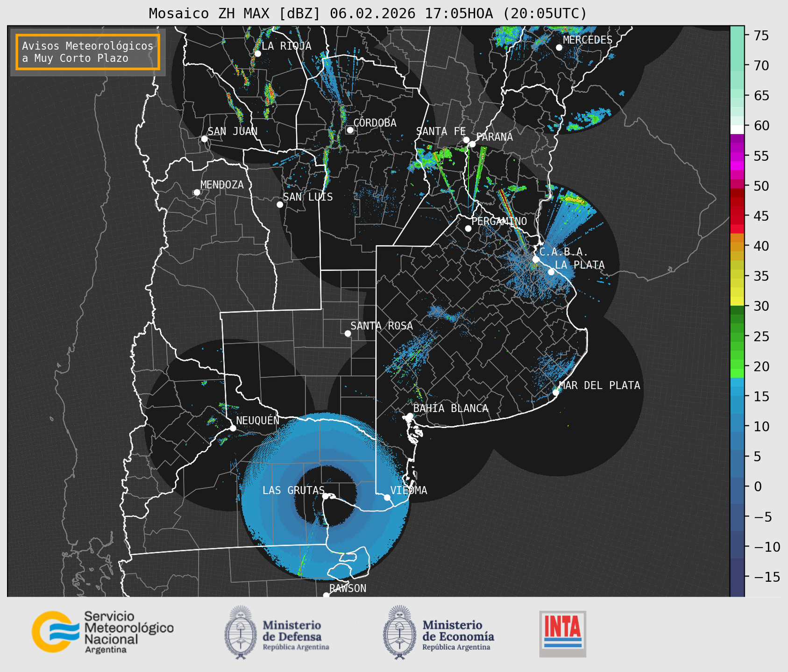Click the BAHÍA BLANCA map label
This screenshot has height=672, width=788.
[x=451, y=408]
